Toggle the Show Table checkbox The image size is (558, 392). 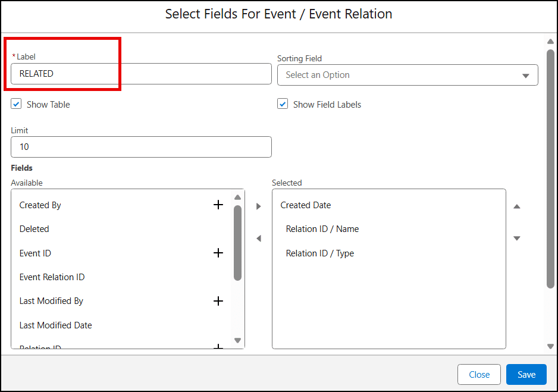pyautogui.click(x=16, y=104)
